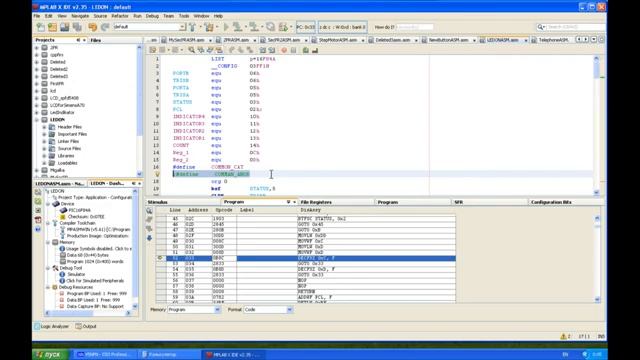640x360 pixels.
Task: Switch to the Files tab
Action: tap(96, 40)
